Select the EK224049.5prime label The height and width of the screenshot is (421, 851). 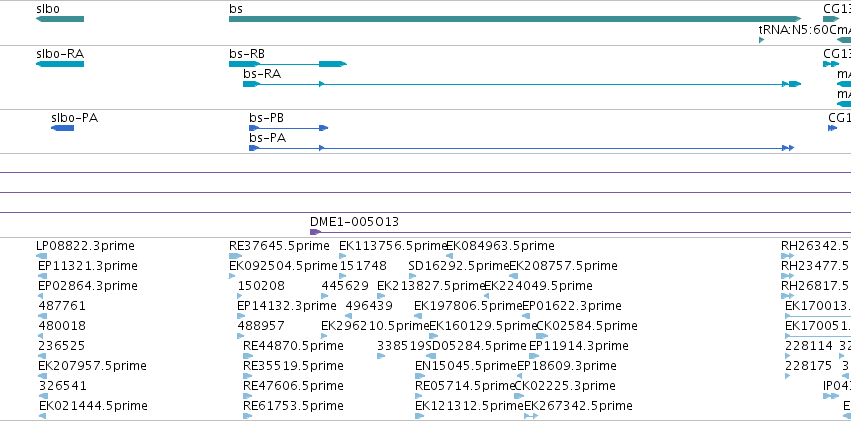click(538, 286)
